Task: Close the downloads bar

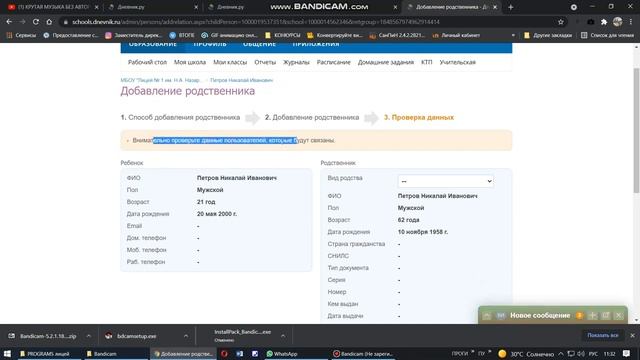Action: point(632,335)
